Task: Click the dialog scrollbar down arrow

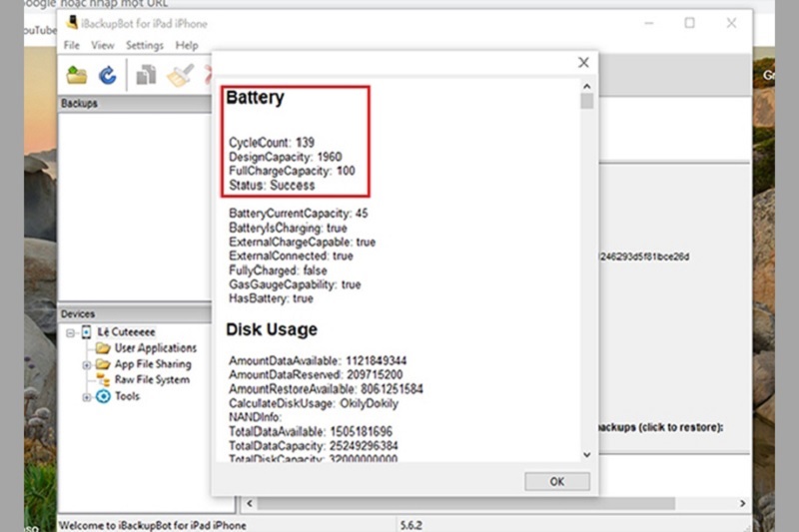Action: pos(586,454)
